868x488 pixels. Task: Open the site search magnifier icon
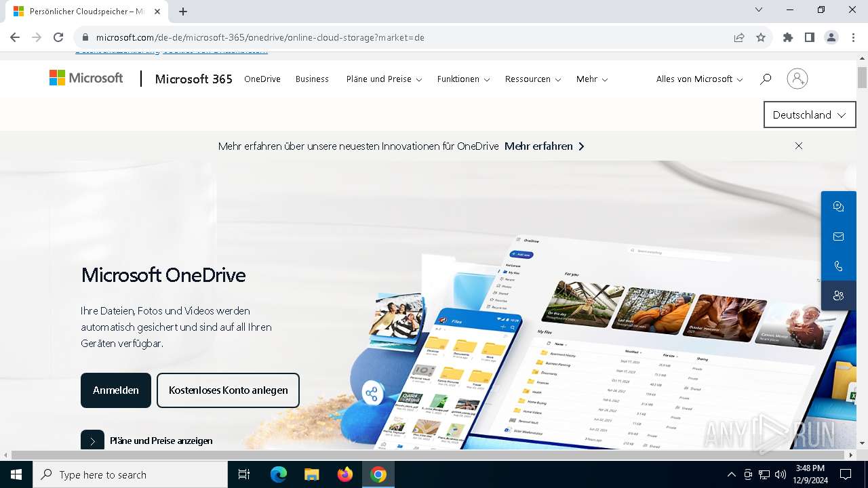[x=766, y=79]
